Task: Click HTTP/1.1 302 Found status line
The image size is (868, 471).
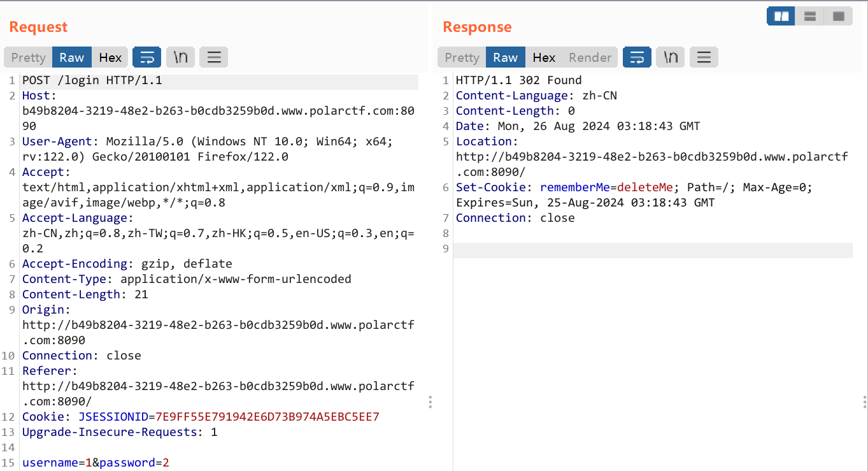Action: coord(519,80)
